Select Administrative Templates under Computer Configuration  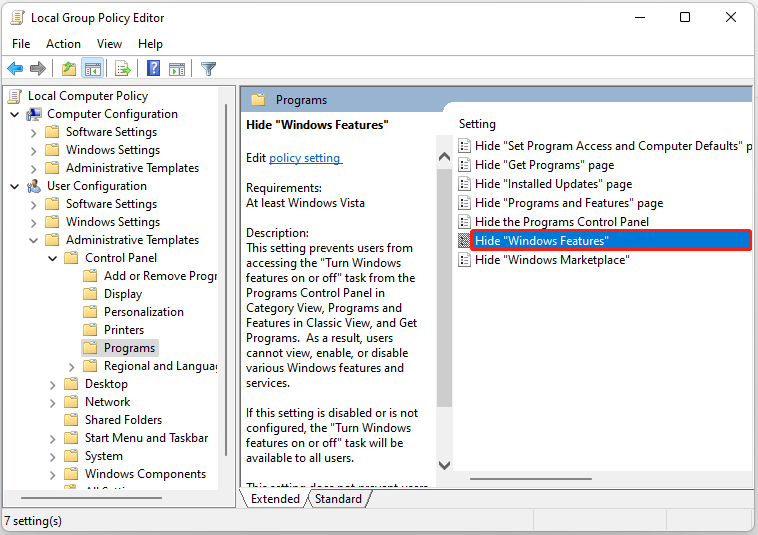click(x=132, y=168)
